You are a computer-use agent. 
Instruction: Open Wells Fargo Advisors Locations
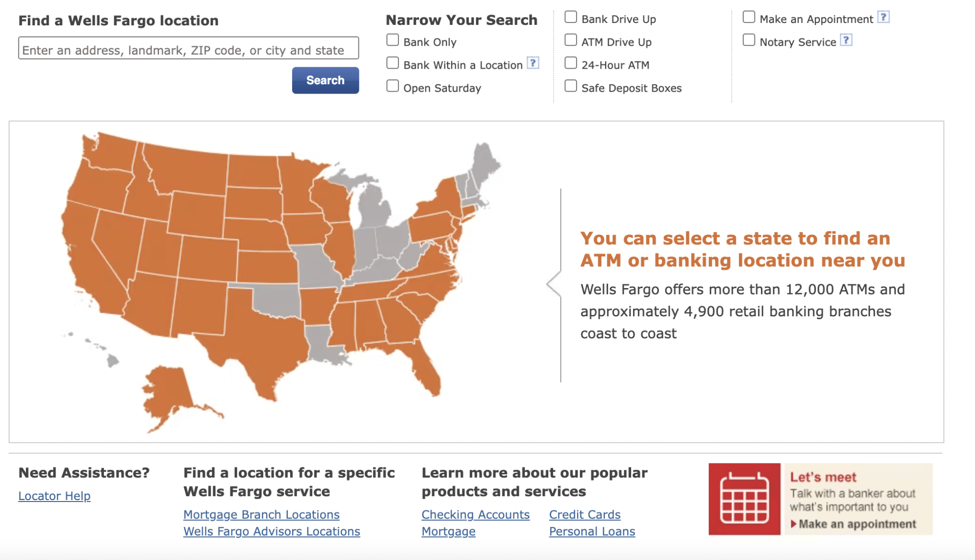pyautogui.click(x=272, y=531)
